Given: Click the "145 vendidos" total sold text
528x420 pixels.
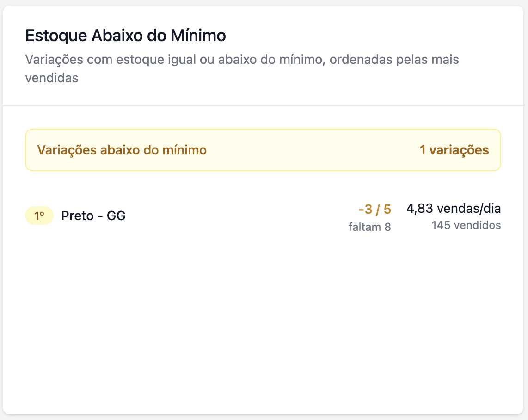Looking at the screenshot, I should [466, 226].
